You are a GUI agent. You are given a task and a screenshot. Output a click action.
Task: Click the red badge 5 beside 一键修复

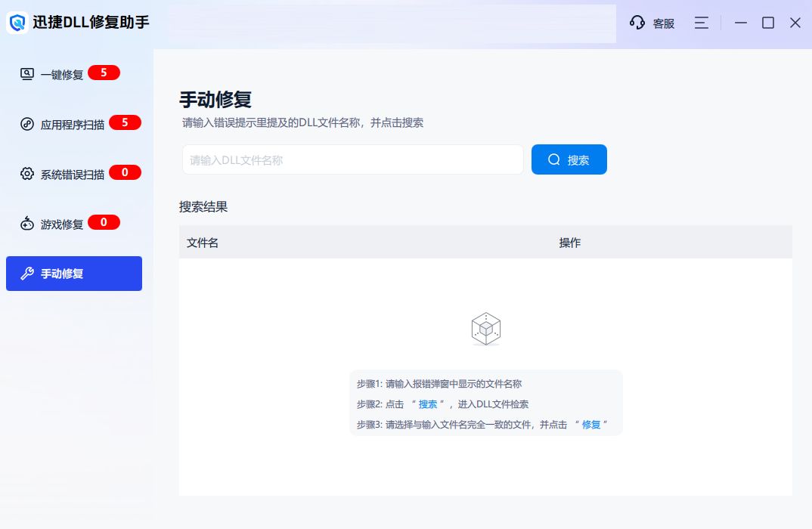coord(104,73)
